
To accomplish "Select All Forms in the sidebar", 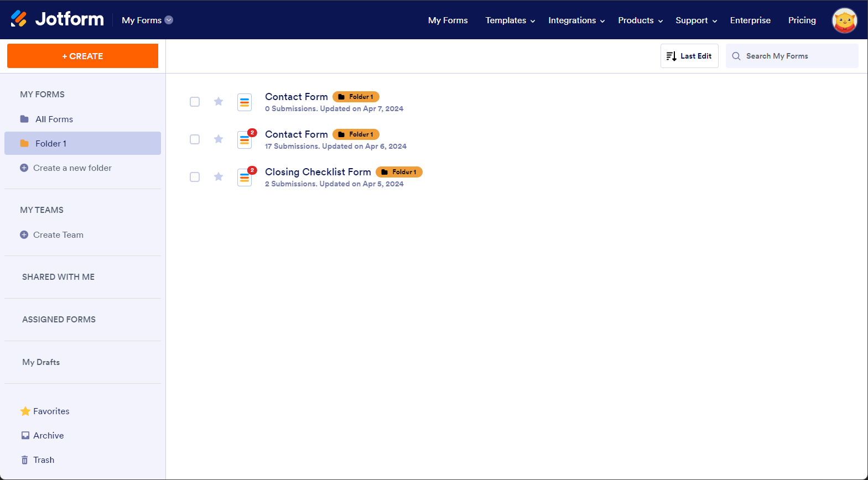I will coord(54,119).
